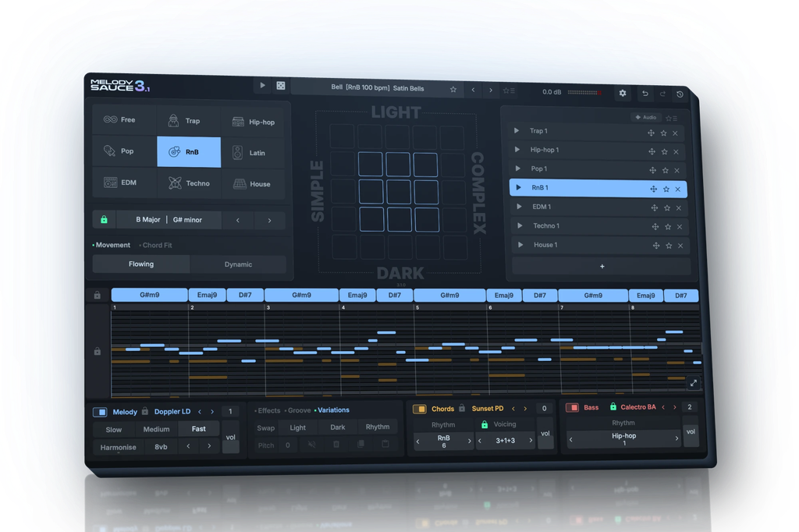Select next chord Rhythm RnB pattern
Viewport: 799px width, 532px height.
point(469,442)
